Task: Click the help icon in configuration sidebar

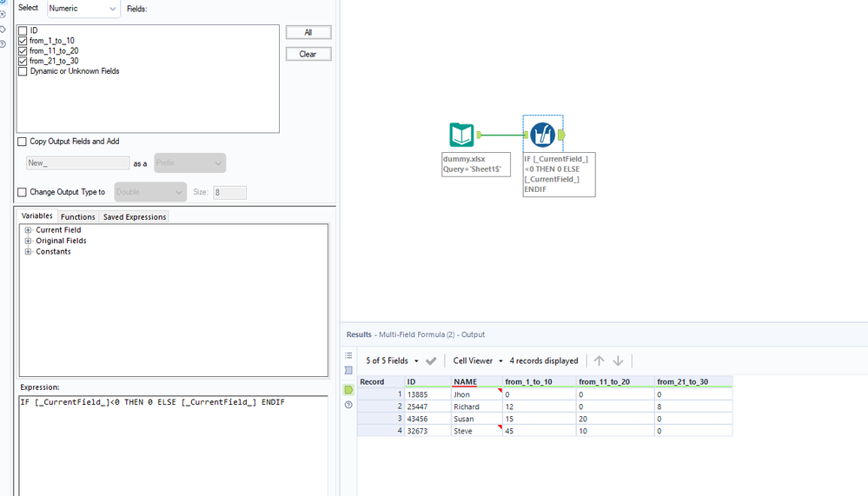Action: coord(3,44)
